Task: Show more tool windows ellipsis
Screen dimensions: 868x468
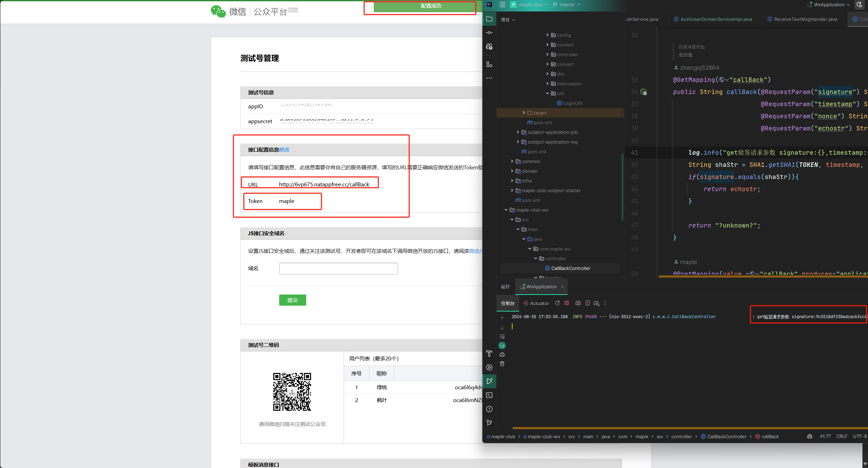Action: pos(489,78)
